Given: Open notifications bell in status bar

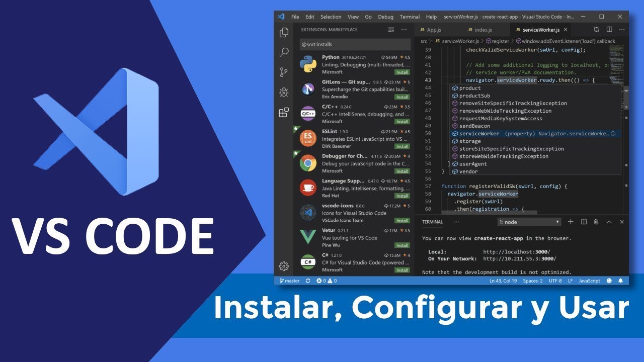Looking at the screenshot, I should (620, 281).
